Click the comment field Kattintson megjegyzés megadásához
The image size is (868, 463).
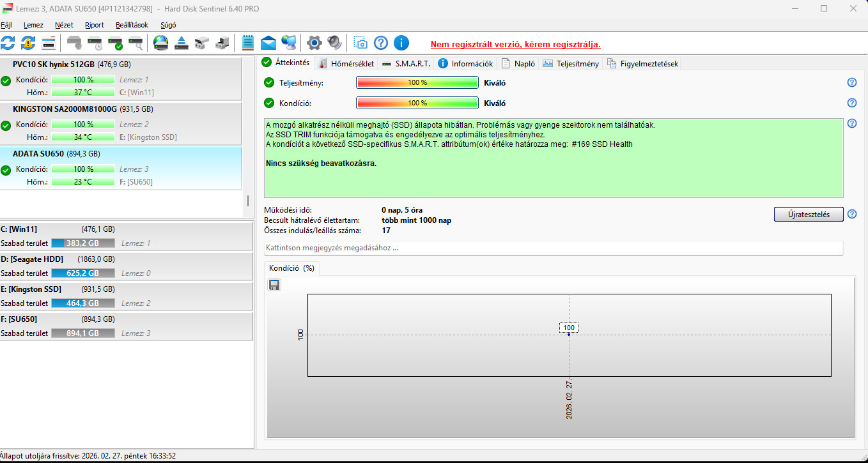coord(554,247)
